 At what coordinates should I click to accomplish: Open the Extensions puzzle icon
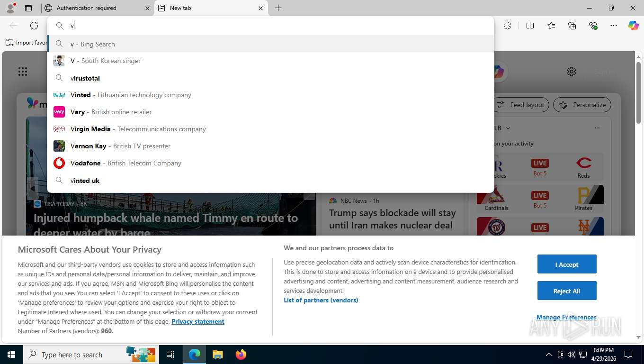pyautogui.click(x=507, y=26)
